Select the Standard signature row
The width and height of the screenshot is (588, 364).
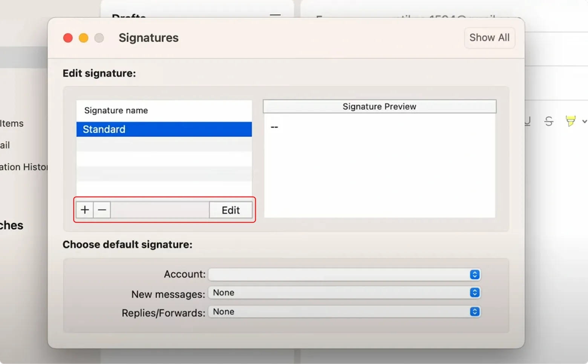pyautogui.click(x=164, y=129)
